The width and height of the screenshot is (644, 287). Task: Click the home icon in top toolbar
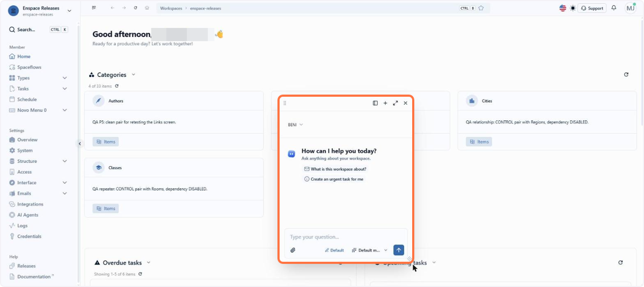tap(147, 8)
